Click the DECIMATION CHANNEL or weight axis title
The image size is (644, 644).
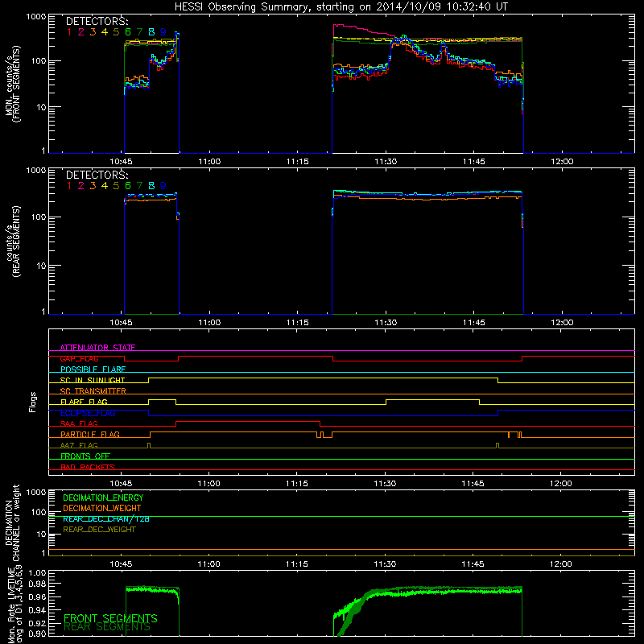[12, 522]
